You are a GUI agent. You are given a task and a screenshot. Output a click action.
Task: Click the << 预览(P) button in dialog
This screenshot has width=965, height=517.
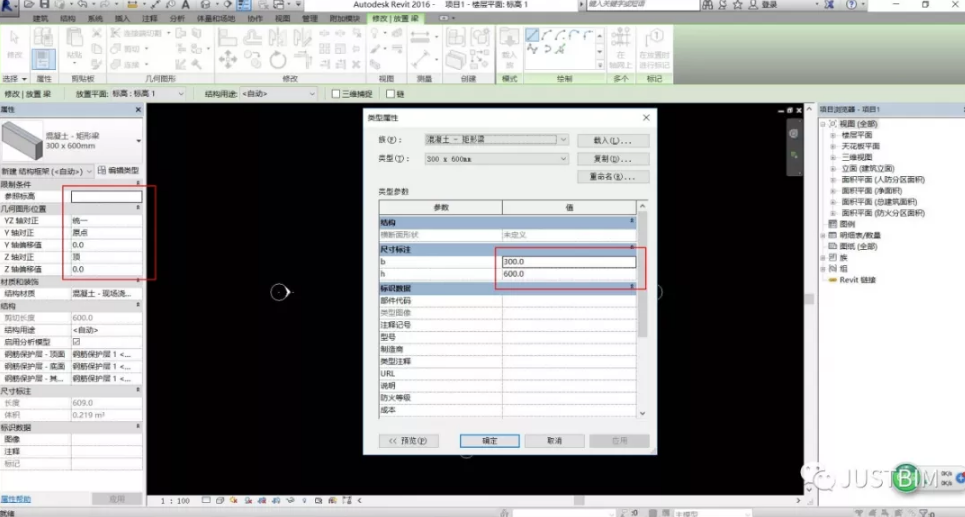[x=409, y=441]
